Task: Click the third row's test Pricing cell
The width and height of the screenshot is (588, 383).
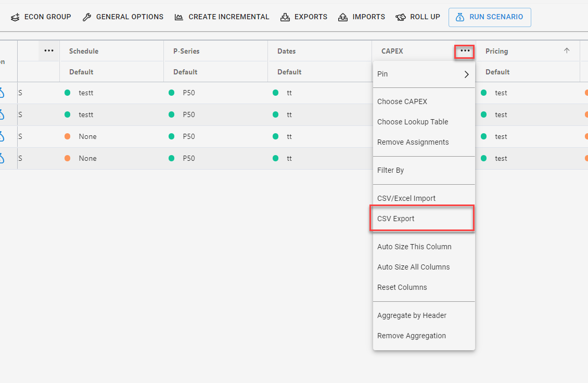Action: point(528,136)
